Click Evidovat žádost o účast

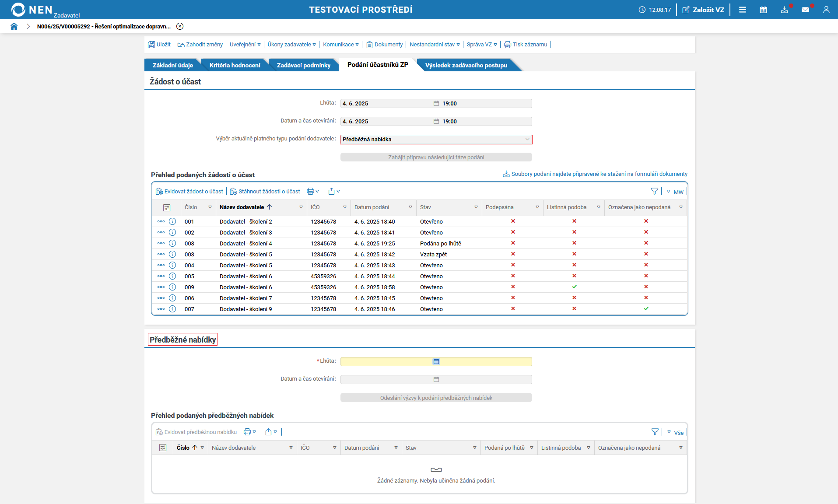click(189, 192)
